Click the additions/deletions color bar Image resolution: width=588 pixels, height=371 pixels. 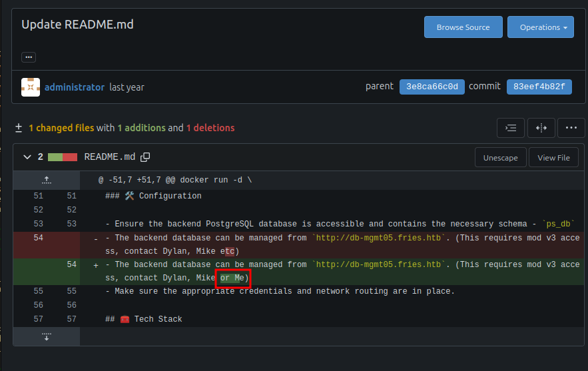click(63, 157)
